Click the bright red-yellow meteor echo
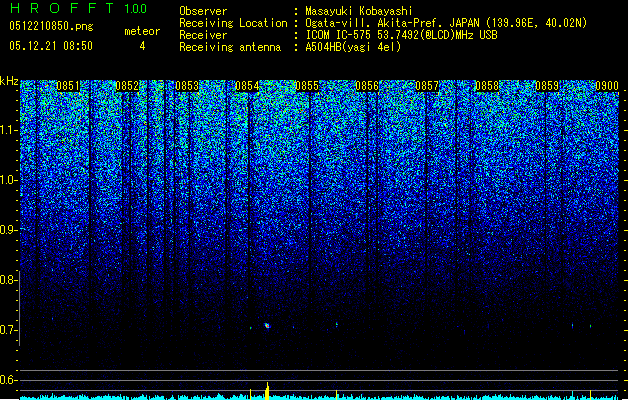629x400 pixels. (x=267, y=325)
